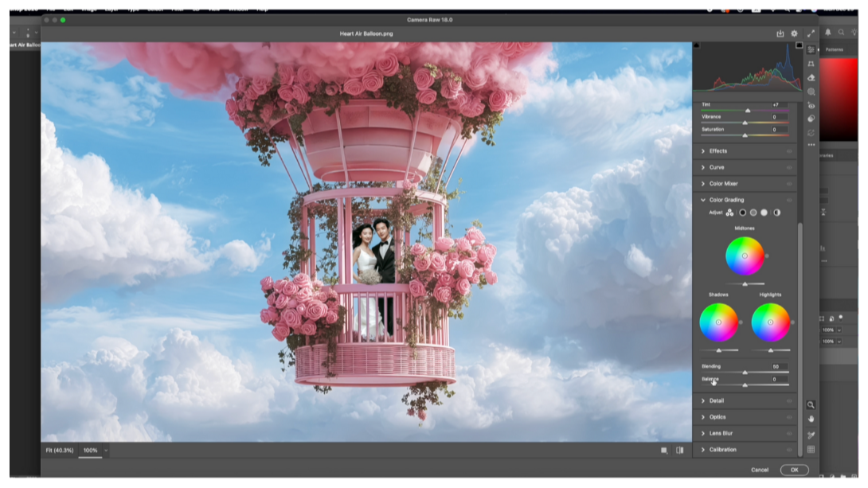Click the Shadows color wheel center
868x488 pixels.
718,322
